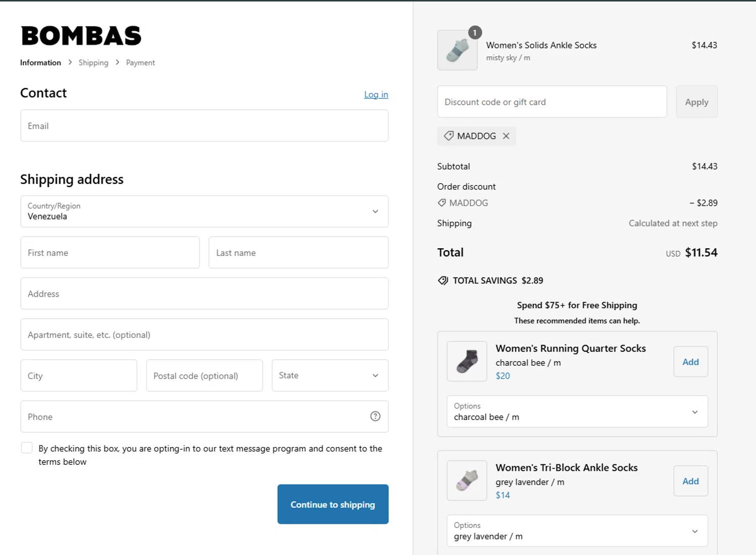Click the MADDOG tag icon in applied codes
The image size is (756, 555).
[x=449, y=135]
